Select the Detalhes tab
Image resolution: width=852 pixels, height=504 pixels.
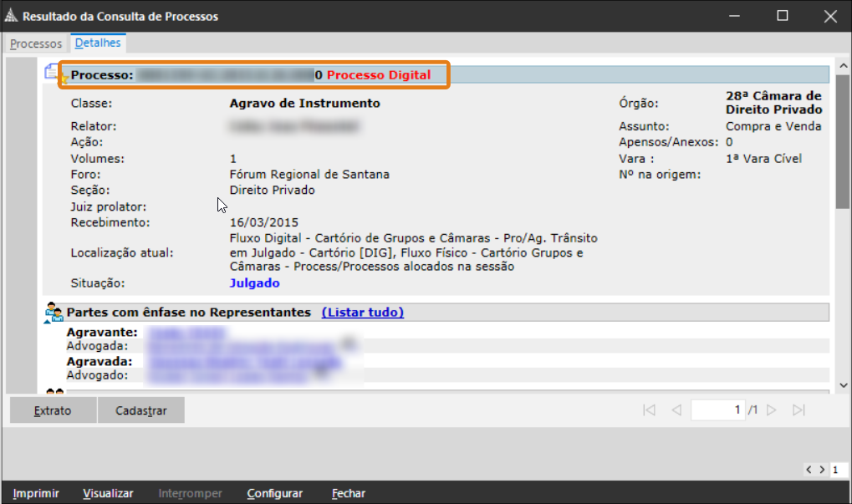pos(98,43)
